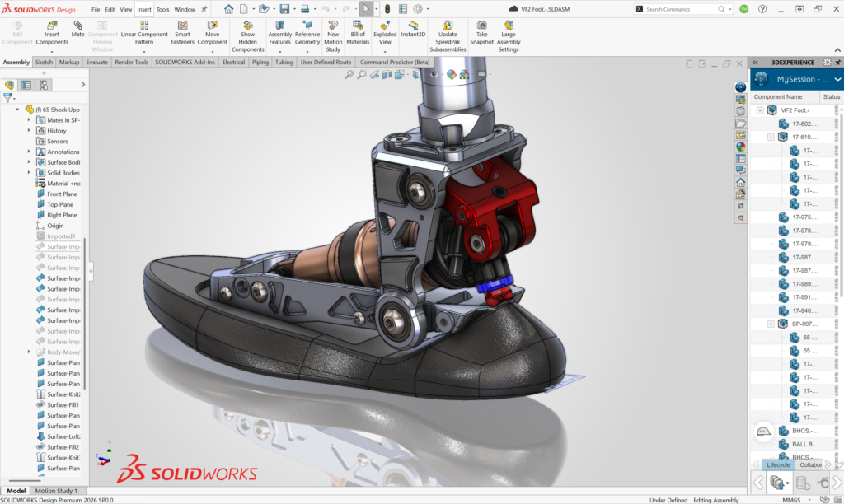Viewport: 844px width, 504px height.
Task: Click the Rebuild traffic light icon
Action: click(x=387, y=9)
